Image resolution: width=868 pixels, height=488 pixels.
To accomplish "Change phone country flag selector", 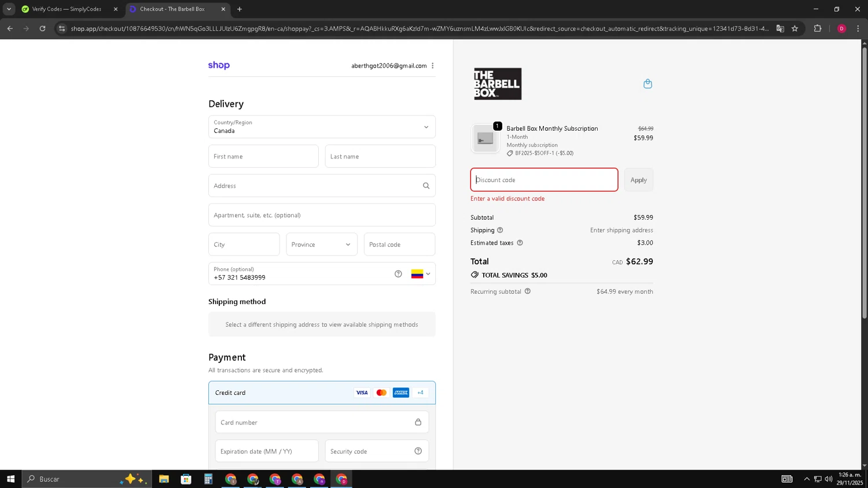I will (421, 274).
